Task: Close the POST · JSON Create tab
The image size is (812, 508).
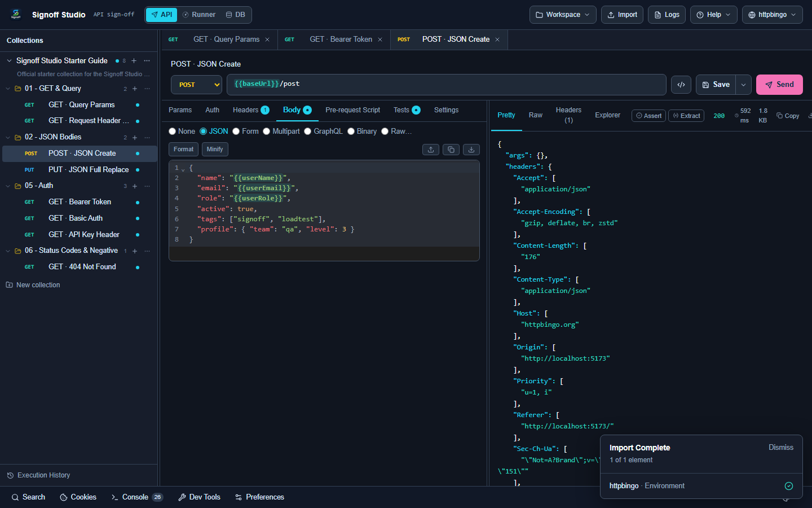Action: coord(497,40)
